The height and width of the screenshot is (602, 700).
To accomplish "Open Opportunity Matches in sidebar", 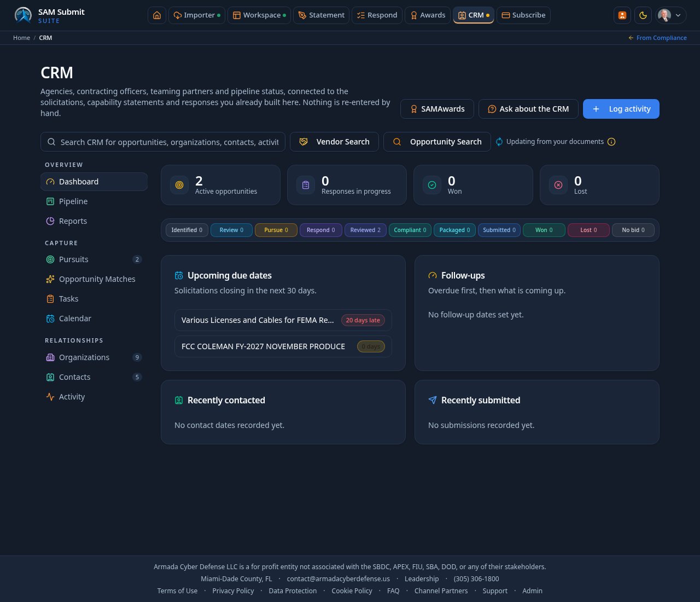I will (94, 279).
